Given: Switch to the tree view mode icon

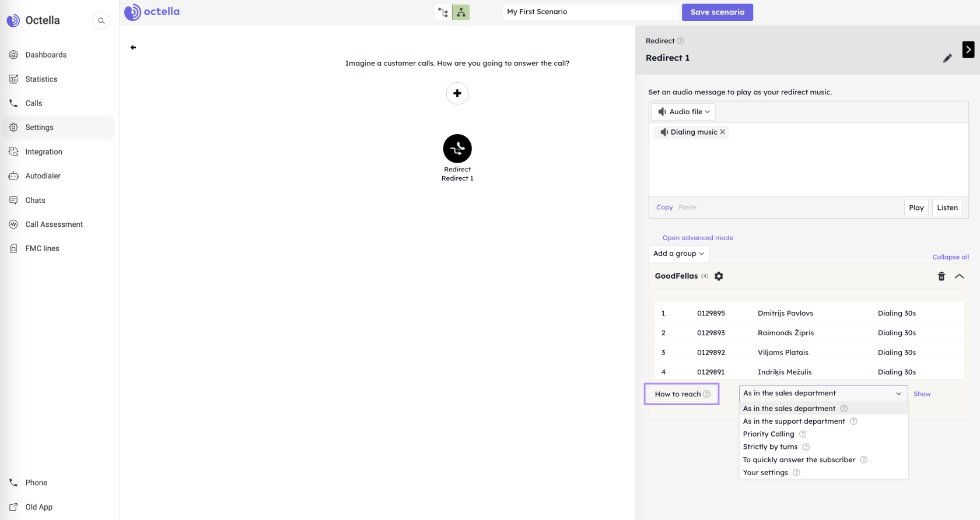Looking at the screenshot, I should coord(443,12).
